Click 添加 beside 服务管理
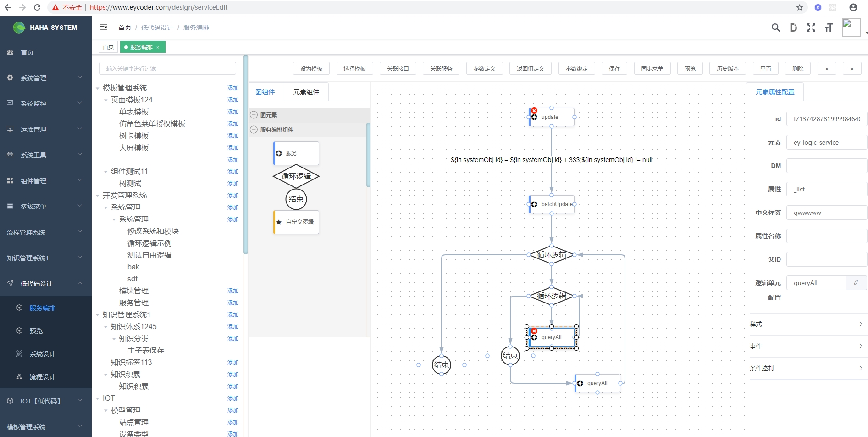 (x=233, y=303)
